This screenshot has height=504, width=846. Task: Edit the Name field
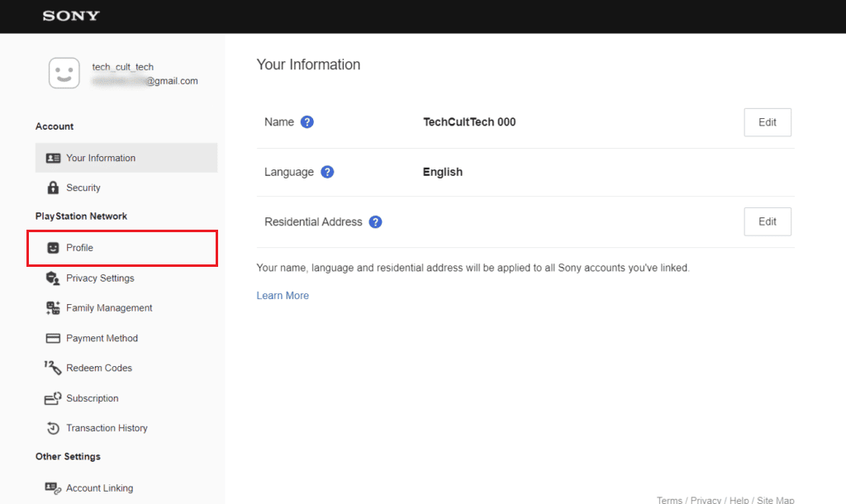click(767, 122)
